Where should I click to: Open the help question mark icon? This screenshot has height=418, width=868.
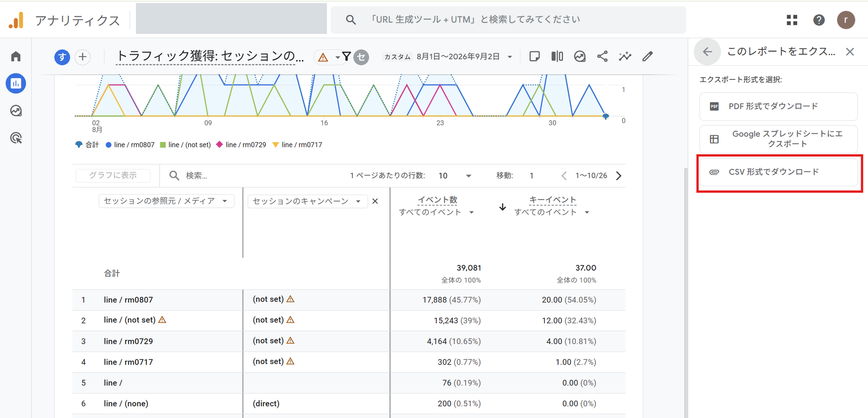click(819, 20)
